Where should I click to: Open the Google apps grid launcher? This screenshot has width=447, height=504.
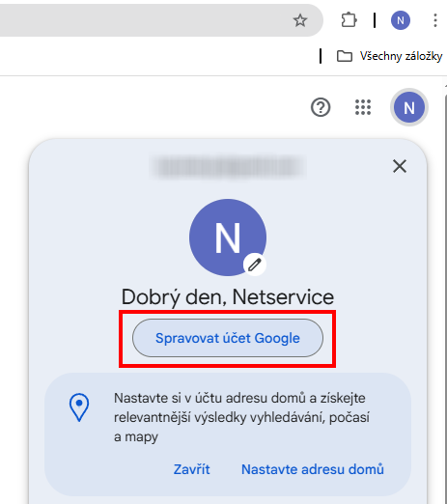click(x=363, y=107)
